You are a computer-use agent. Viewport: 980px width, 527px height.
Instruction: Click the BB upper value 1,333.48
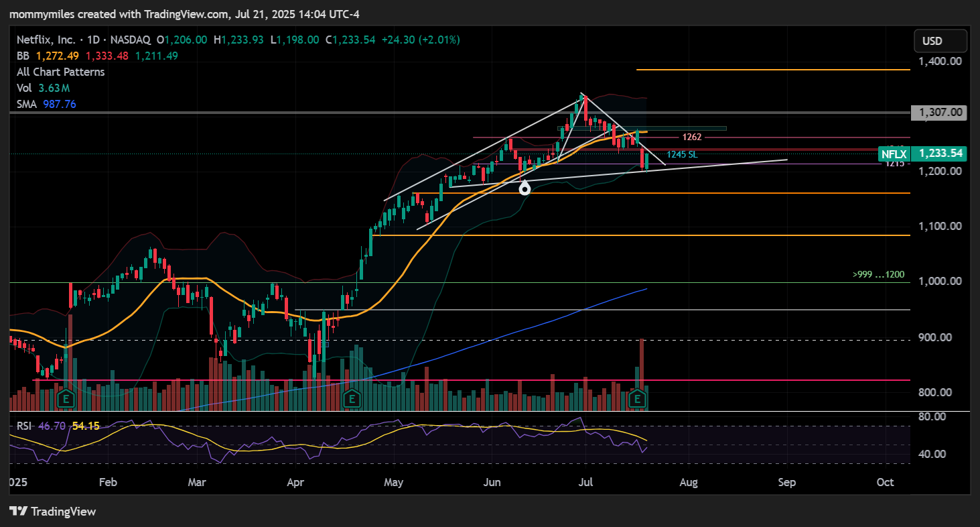[107, 56]
